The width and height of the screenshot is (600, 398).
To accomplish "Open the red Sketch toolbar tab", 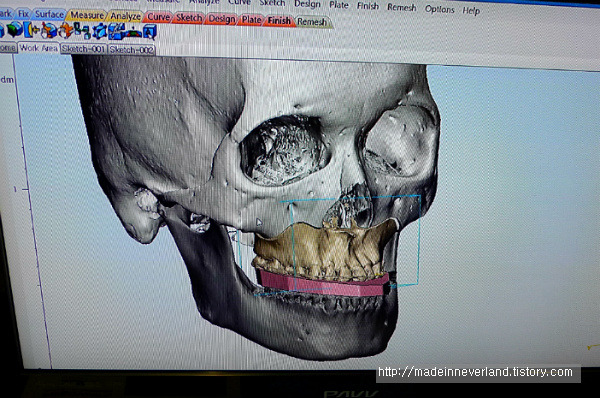I will pos(189,18).
